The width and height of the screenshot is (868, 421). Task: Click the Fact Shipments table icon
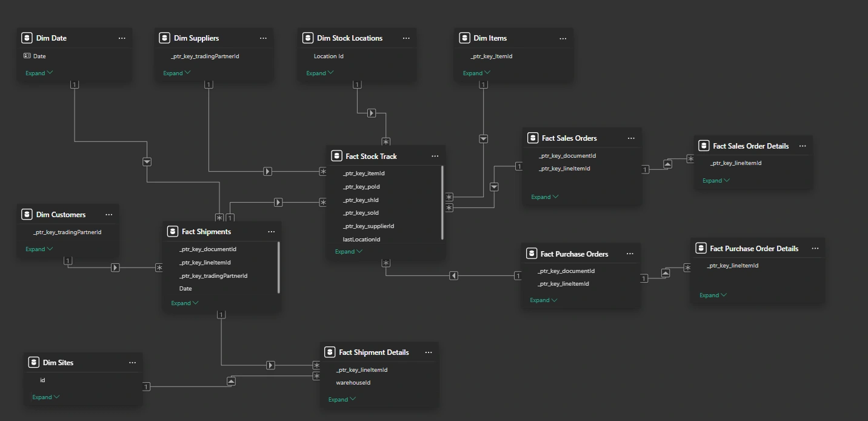click(x=172, y=231)
